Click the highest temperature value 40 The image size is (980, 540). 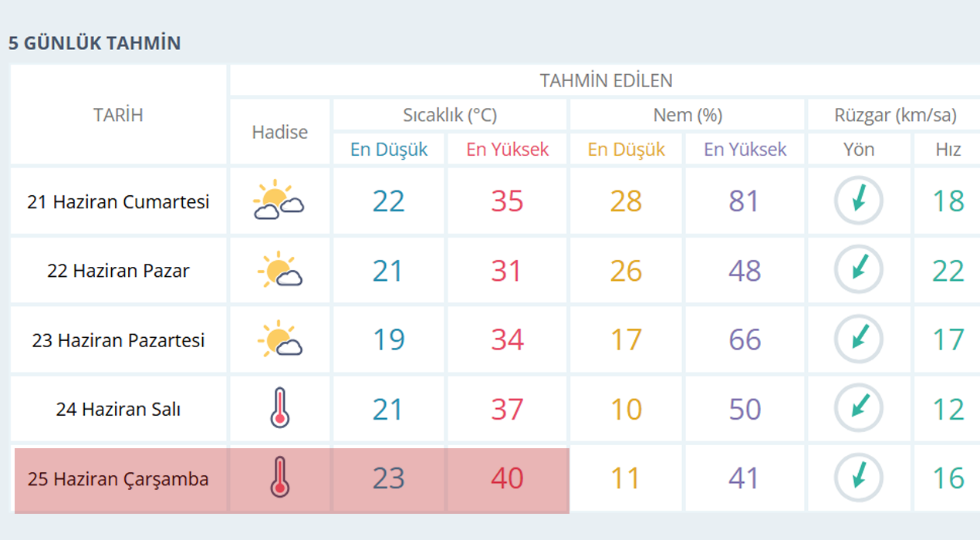point(508,478)
